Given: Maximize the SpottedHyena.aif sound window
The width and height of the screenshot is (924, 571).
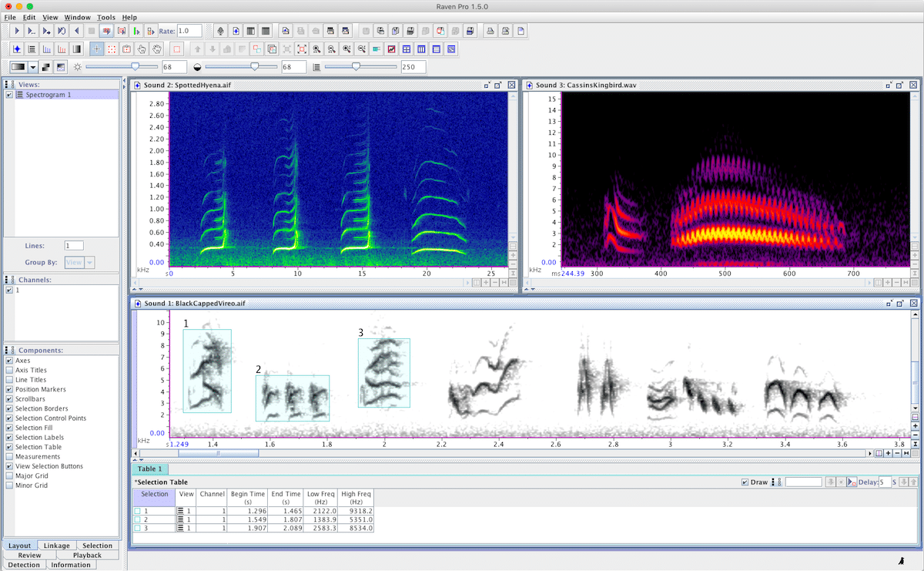Looking at the screenshot, I should pyautogui.click(x=499, y=85).
